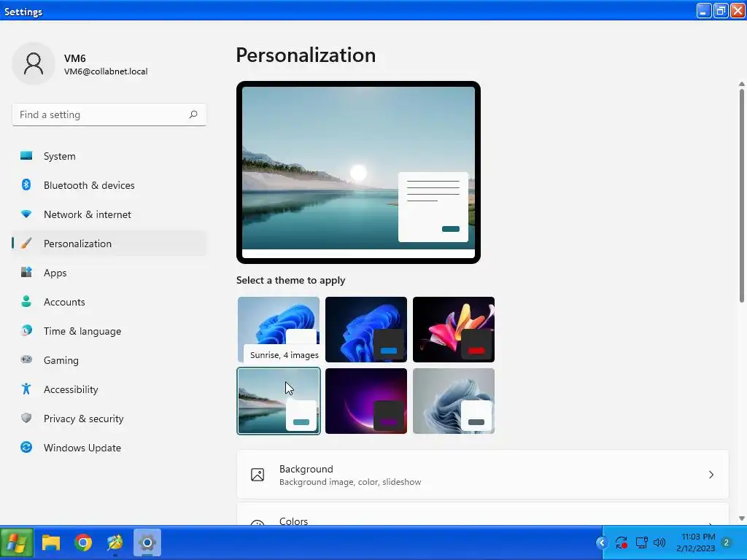Expand hidden tray icons arrow
Image resolution: width=747 pixels, height=560 pixels.
point(602,542)
